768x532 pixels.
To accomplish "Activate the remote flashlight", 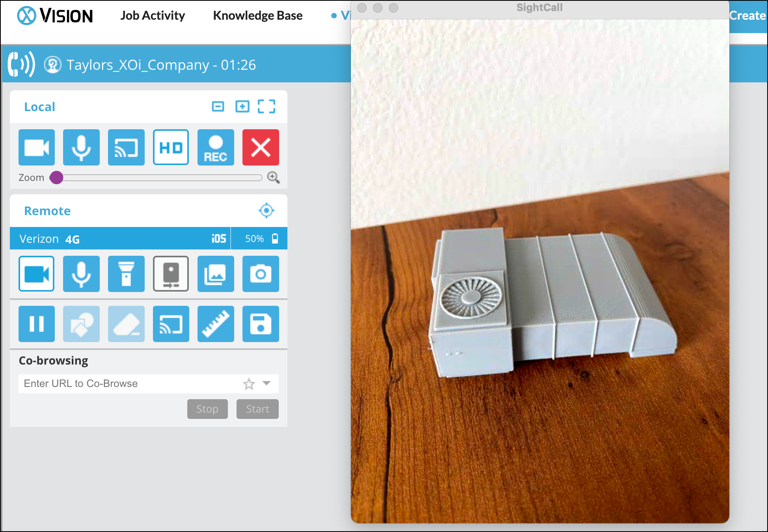I will pos(126,273).
